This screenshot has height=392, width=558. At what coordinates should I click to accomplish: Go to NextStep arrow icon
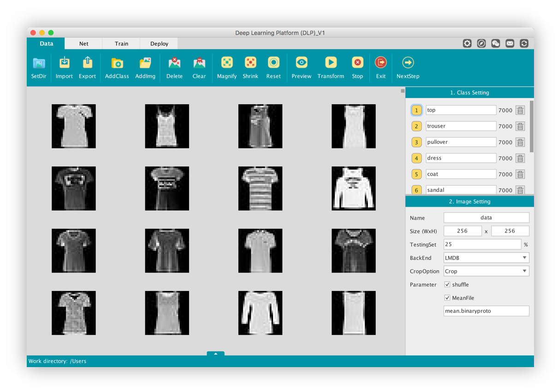408,63
